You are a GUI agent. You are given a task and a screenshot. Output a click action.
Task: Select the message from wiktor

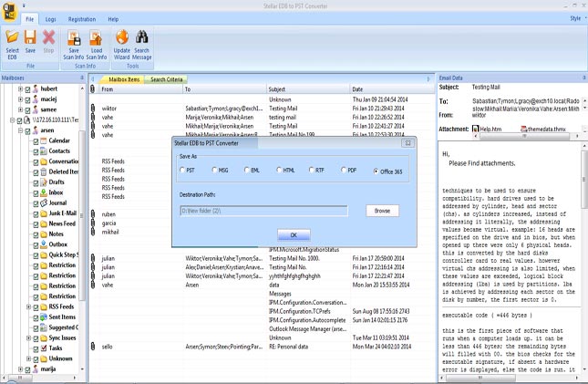pyautogui.click(x=260, y=109)
